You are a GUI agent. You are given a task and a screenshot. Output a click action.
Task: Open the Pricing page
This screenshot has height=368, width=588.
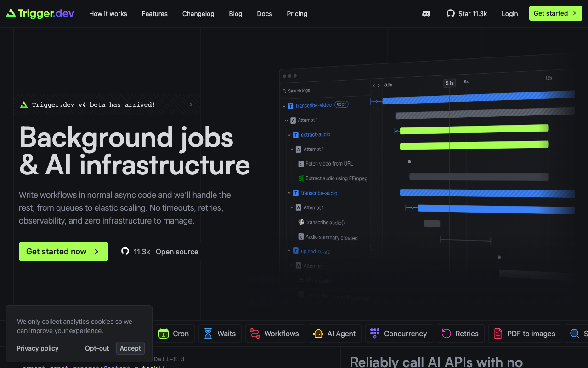point(297,14)
